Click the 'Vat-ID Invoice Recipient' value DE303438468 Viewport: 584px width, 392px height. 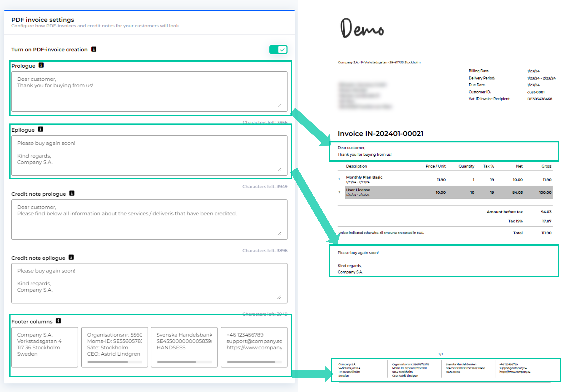[x=540, y=99]
